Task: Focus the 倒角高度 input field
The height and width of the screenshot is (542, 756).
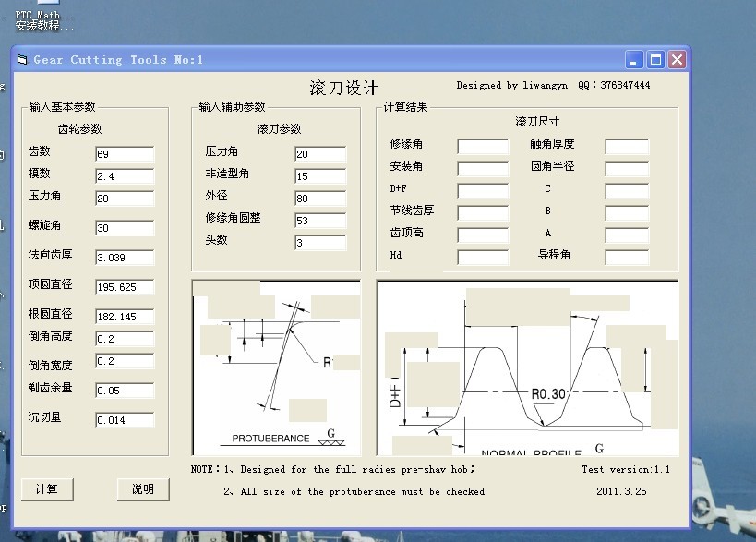Action: 125,339
